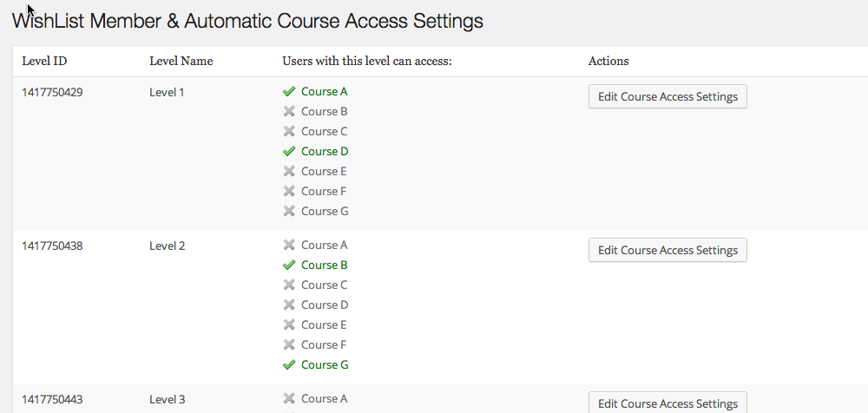
Task: Select the 'Course B' text in Level 2 row
Action: [x=325, y=265]
